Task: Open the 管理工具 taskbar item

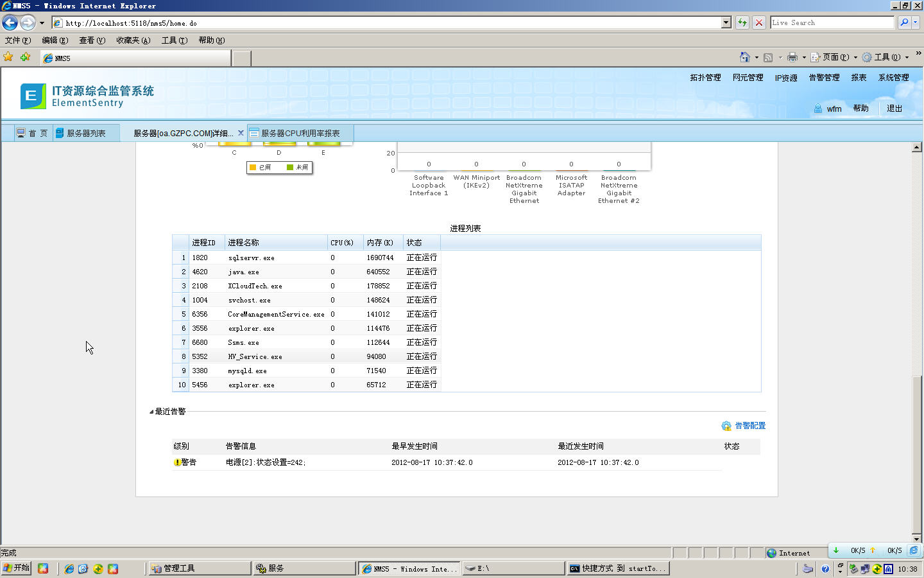Action: pos(199,568)
